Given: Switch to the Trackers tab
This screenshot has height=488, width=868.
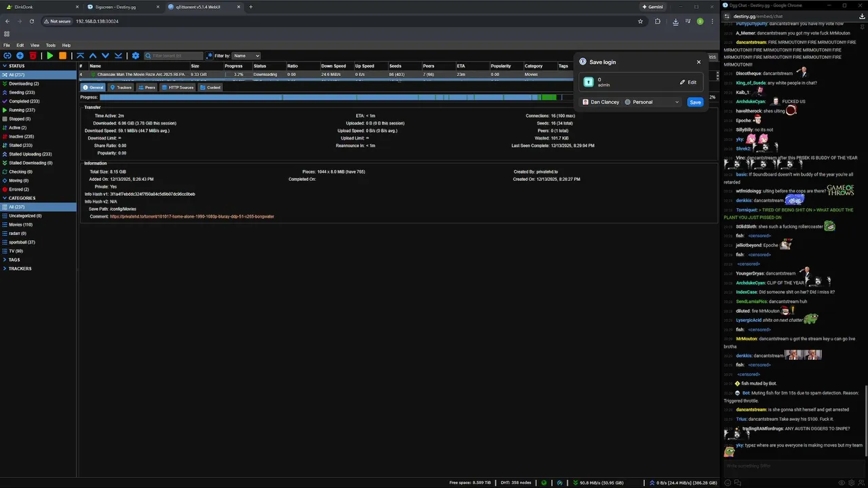Looking at the screenshot, I should (121, 87).
